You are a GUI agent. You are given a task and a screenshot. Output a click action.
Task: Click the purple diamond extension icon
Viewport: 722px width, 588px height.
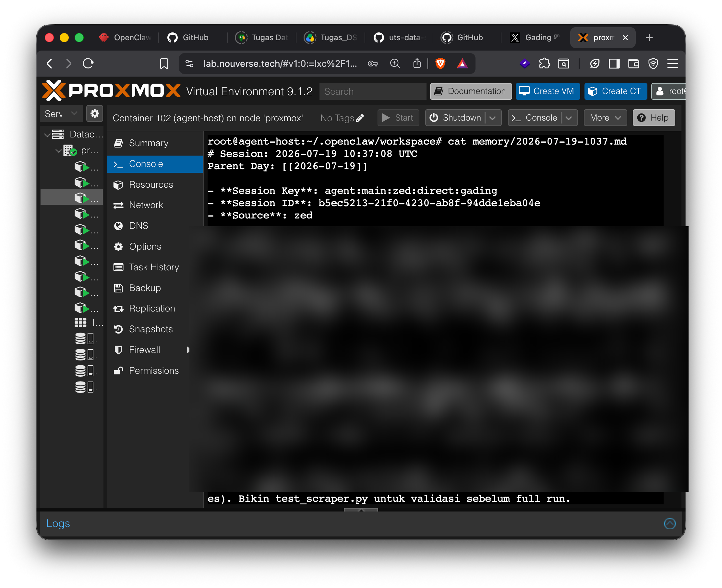[525, 63]
